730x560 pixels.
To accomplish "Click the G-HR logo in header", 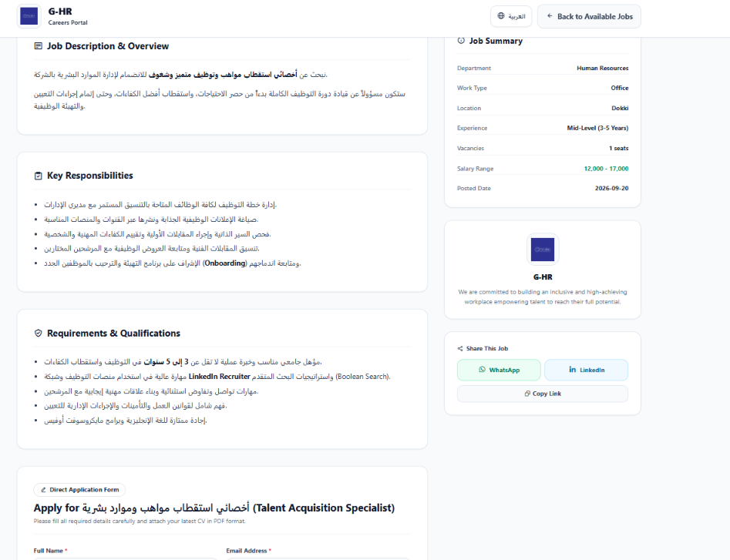I will click(x=29, y=16).
